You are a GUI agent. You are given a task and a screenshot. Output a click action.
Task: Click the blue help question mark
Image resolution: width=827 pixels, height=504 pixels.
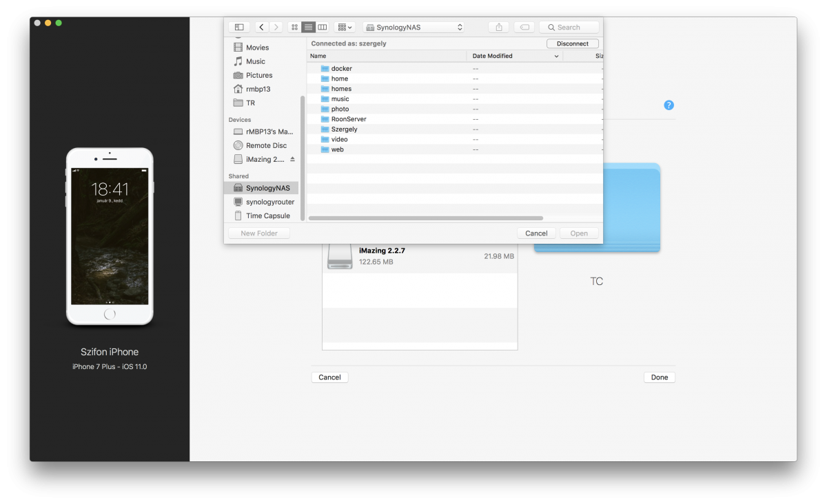click(668, 105)
